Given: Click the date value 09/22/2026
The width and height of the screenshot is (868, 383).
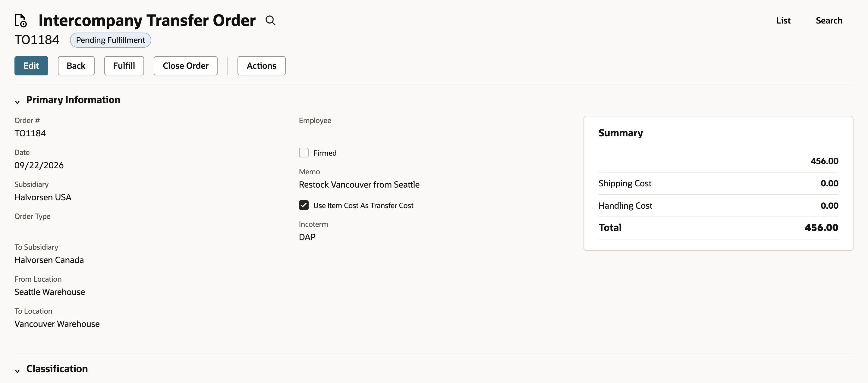Looking at the screenshot, I should pos(39,165).
